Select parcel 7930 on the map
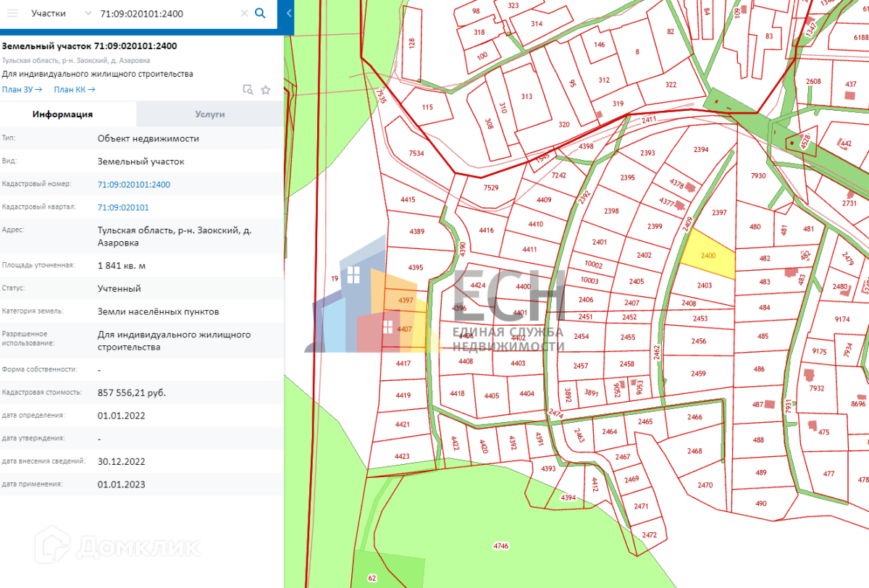The image size is (869, 588). pos(757,176)
